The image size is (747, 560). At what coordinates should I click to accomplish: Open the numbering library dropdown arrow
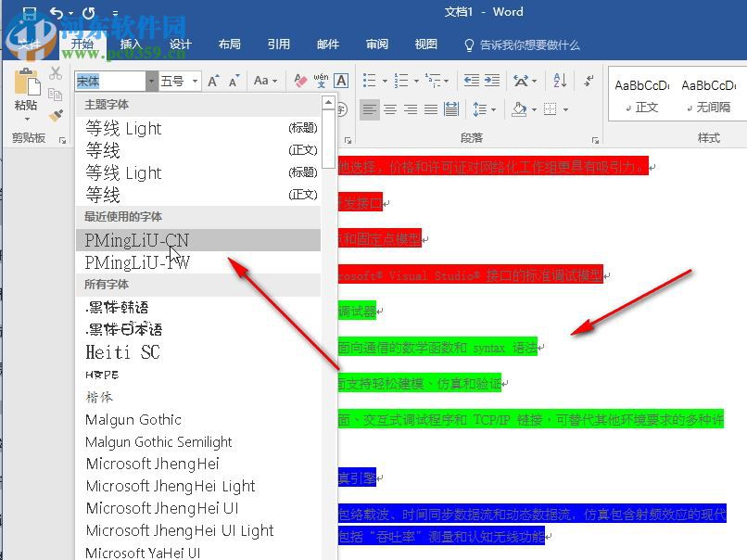(416, 81)
